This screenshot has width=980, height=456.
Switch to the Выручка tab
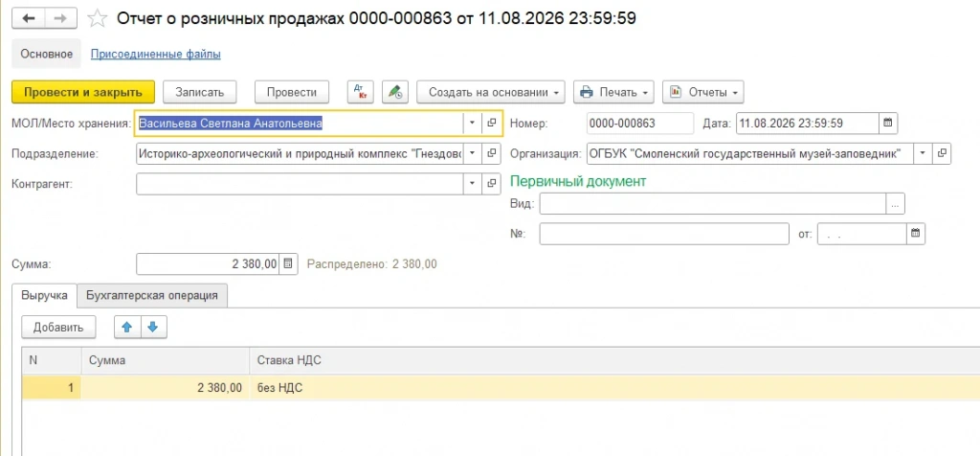[44, 295]
